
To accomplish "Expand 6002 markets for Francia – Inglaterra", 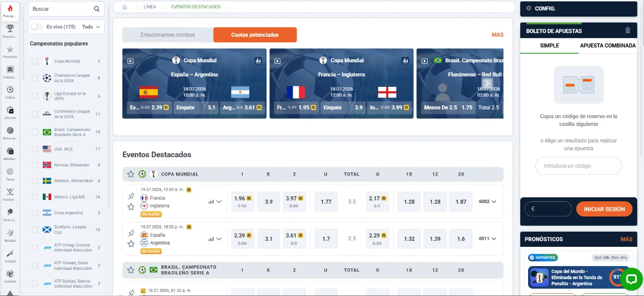I will point(488,201).
